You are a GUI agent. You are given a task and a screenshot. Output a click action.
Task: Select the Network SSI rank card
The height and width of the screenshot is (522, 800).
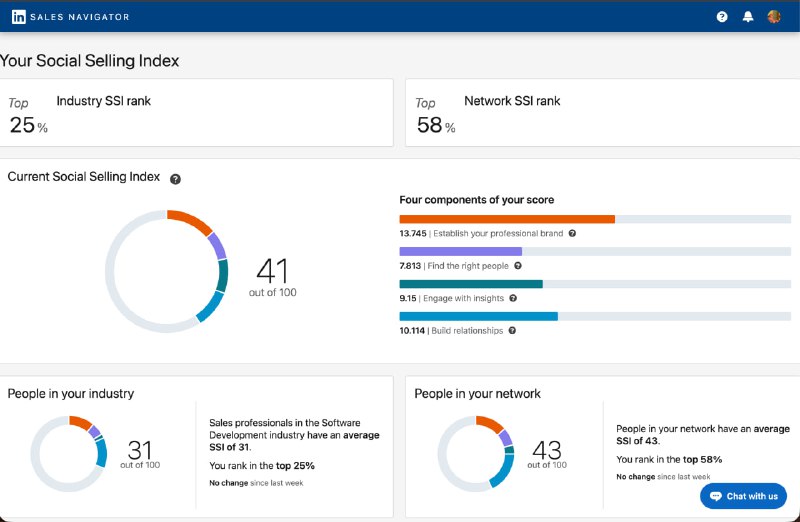pos(602,114)
